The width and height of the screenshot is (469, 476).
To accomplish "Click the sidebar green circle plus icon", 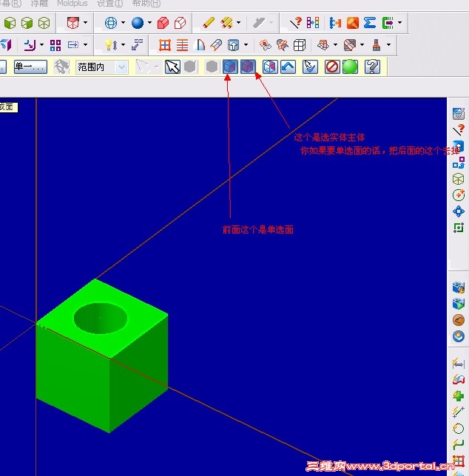I will pyautogui.click(x=459, y=195).
